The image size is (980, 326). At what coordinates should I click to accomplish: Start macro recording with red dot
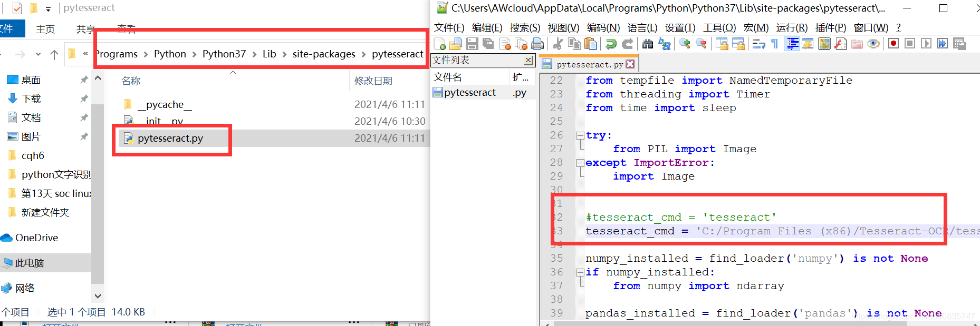(893, 44)
